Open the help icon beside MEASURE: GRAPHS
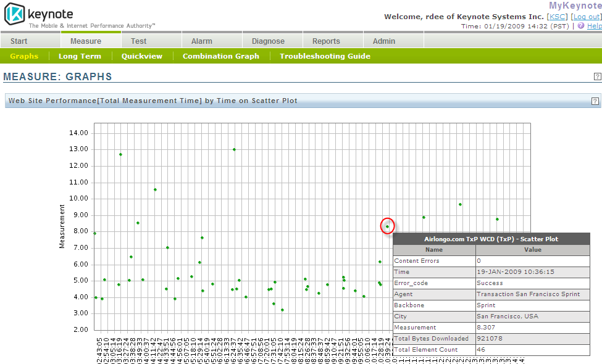602x364 pixels. pos(598,77)
